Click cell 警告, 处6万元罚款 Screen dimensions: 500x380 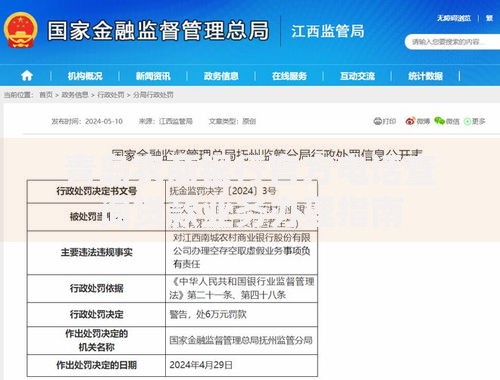pyautogui.click(x=241, y=314)
